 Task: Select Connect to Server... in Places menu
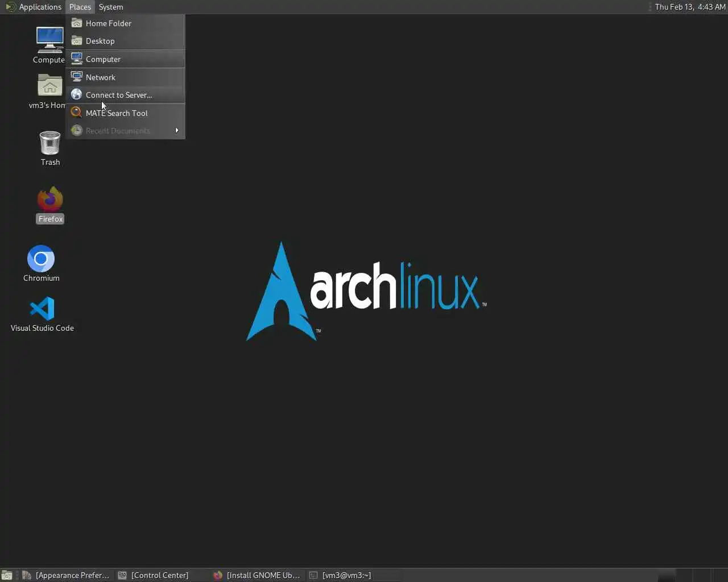click(126, 95)
